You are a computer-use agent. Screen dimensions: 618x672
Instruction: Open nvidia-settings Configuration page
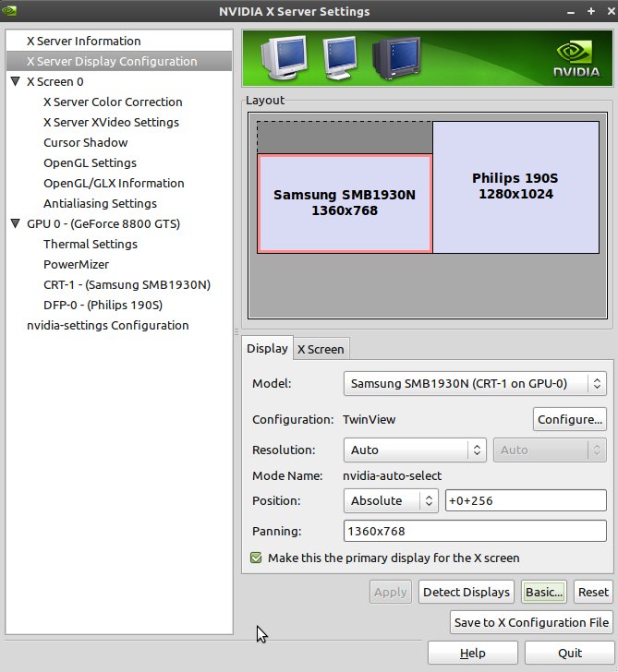coord(108,326)
